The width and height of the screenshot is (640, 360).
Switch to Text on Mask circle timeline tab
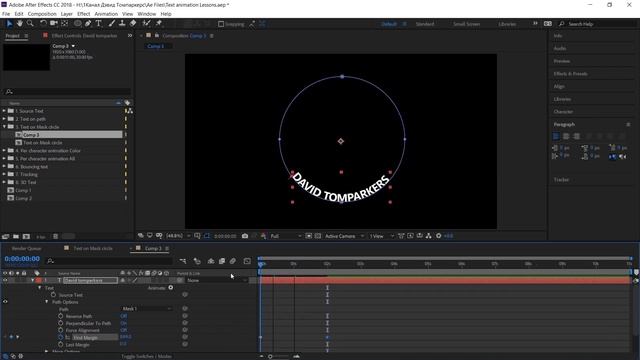click(x=93, y=248)
